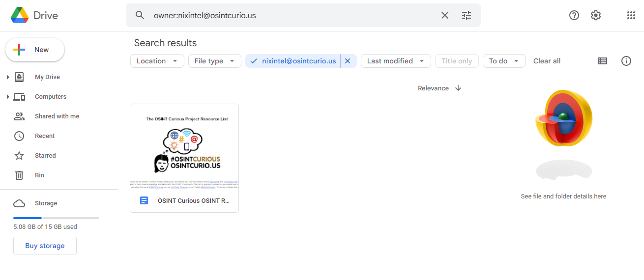Click the Bin trash icon
Viewport: 644px width, 280px height.
[x=19, y=175]
